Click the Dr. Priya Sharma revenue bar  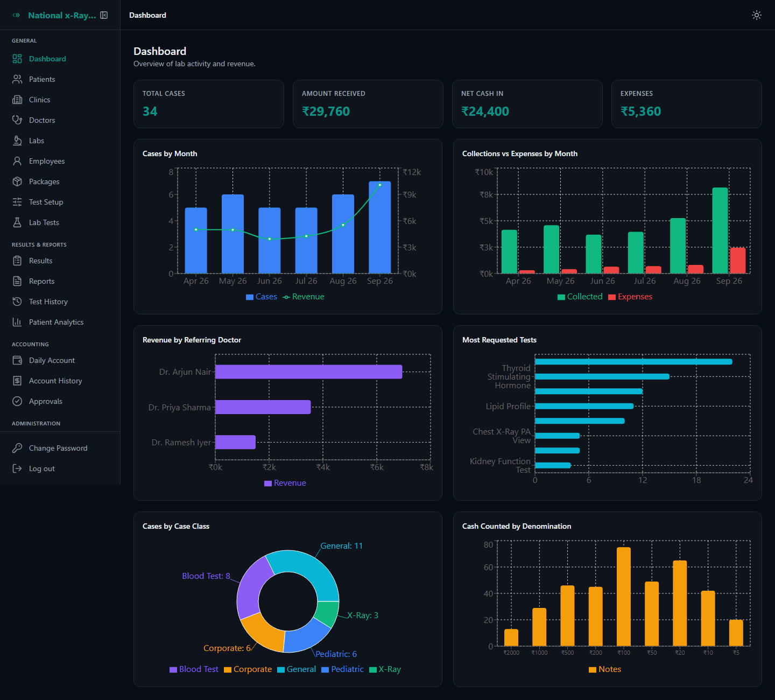pyautogui.click(x=263, y=407)
